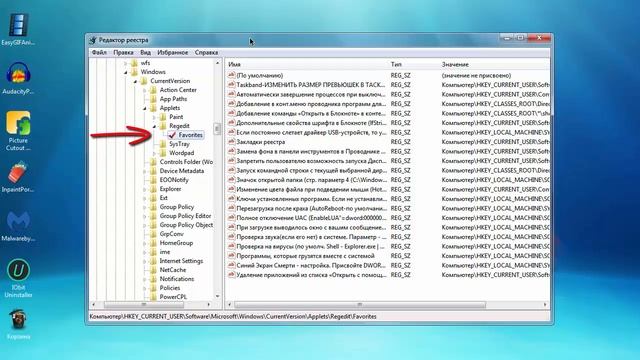Collapse the CurrentVersion key
Viewport: 640px width, 360px height.
tap(135, 81)
